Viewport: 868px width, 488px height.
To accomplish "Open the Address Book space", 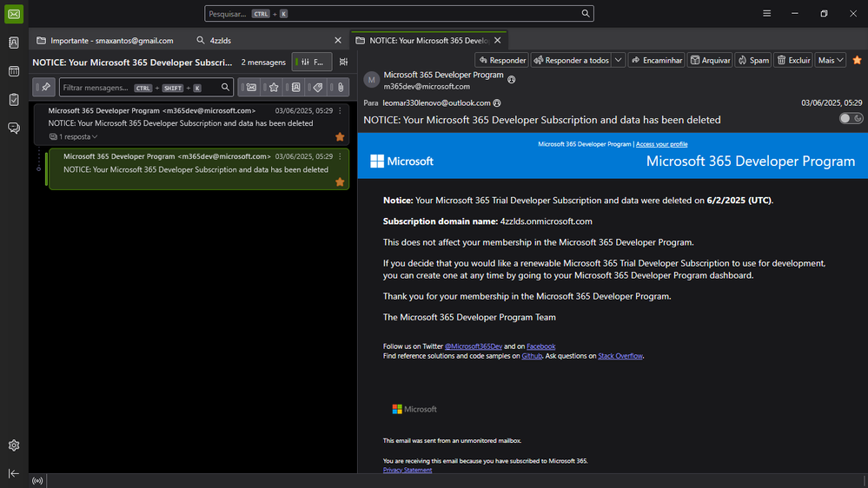I will (14, 43).
